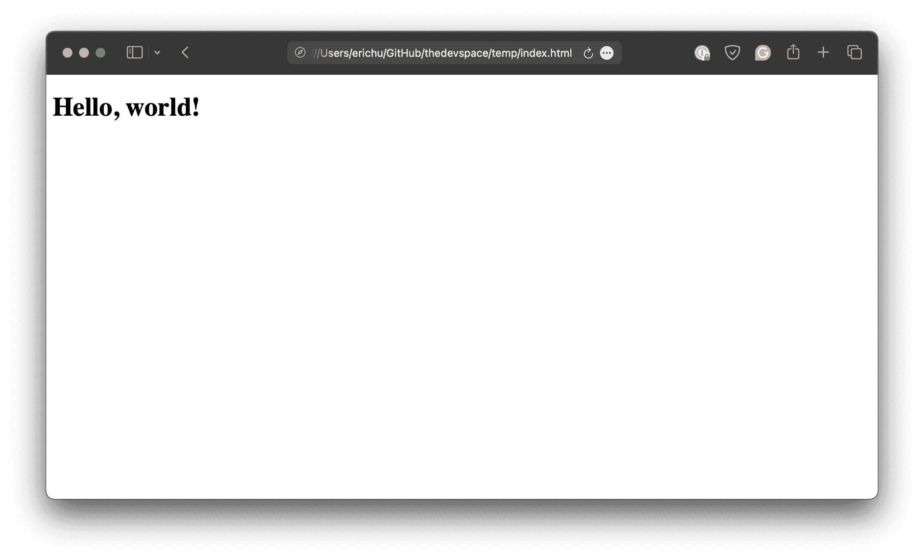924x560 pixels.
Task: Toggle the sidebar panel icon
Action: [x=135, y=53]
